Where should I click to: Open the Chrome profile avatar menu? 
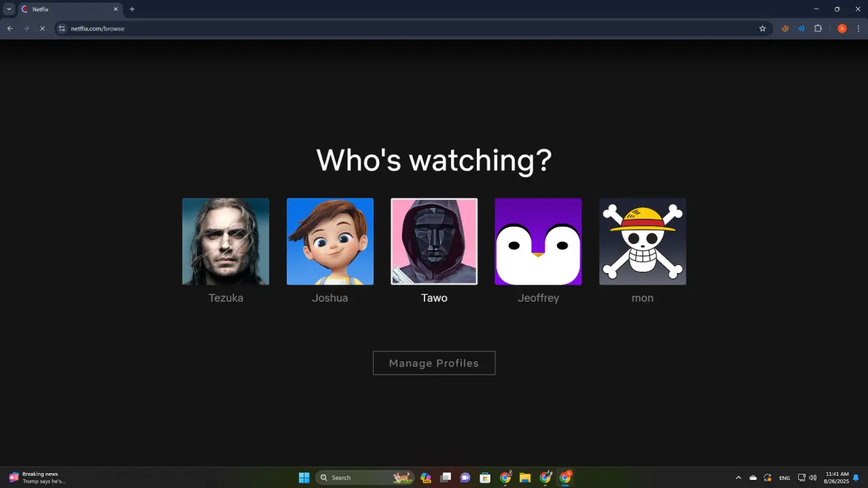tap(842, 28)
